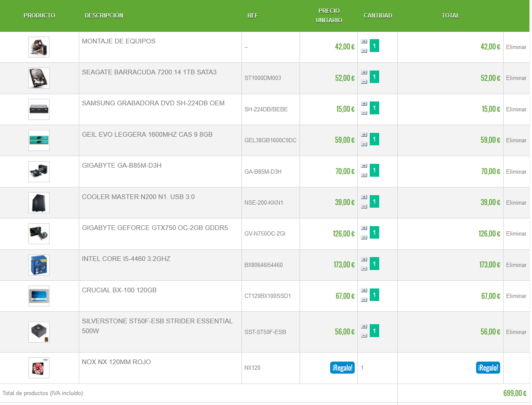This screenshot has height=405, width=532.
Task: Increase quantity of INTEL CORE I5-4460
Action: [364, 260]
